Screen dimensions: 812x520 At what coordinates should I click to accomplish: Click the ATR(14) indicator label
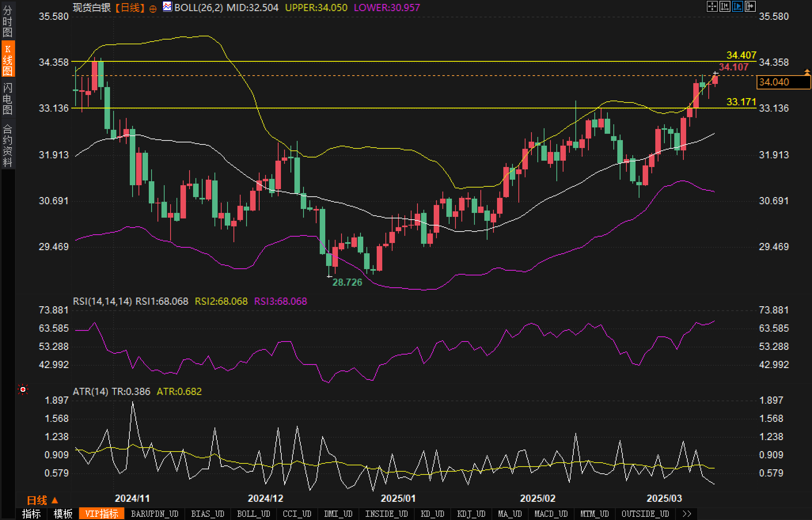click(91, 391)
